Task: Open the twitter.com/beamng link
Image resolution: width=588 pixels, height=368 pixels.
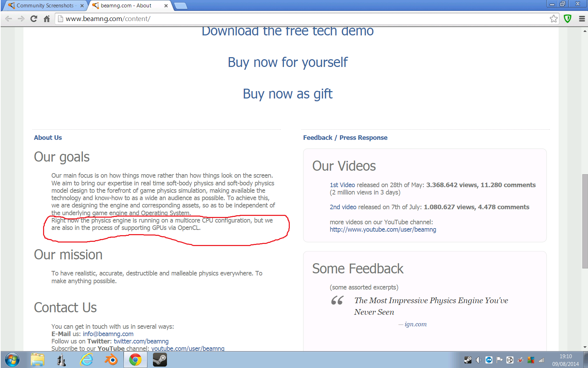Action: (141, 341)
